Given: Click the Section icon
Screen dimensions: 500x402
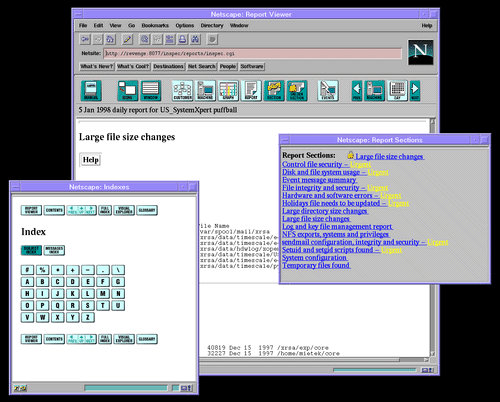Looking at the screenshot, I should [274, 90].
